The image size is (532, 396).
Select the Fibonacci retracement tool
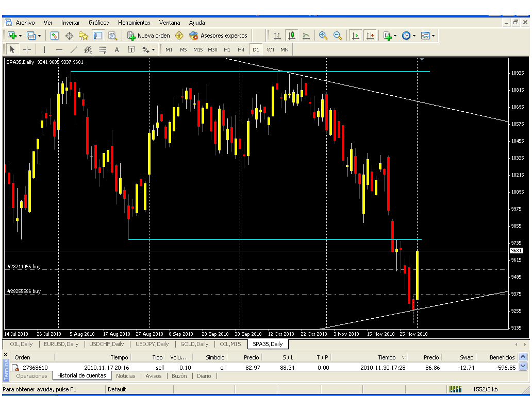coord(102,49)
